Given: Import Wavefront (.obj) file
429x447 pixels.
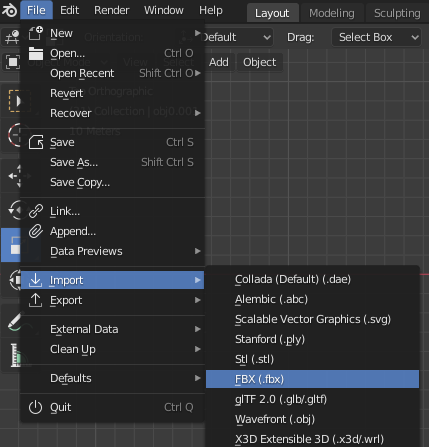Looking at the screenshot, I should (312, 419).
